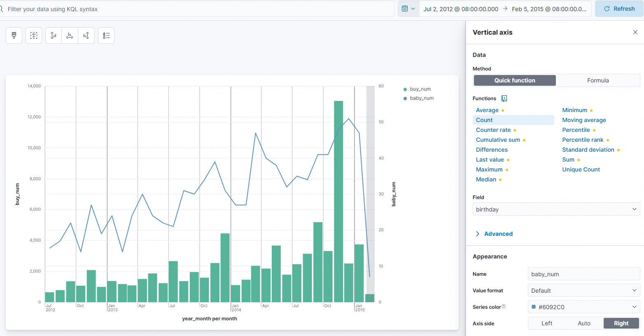Set axis side to Auto
Screen dimensions: 644x336
(x=584, y=323)
